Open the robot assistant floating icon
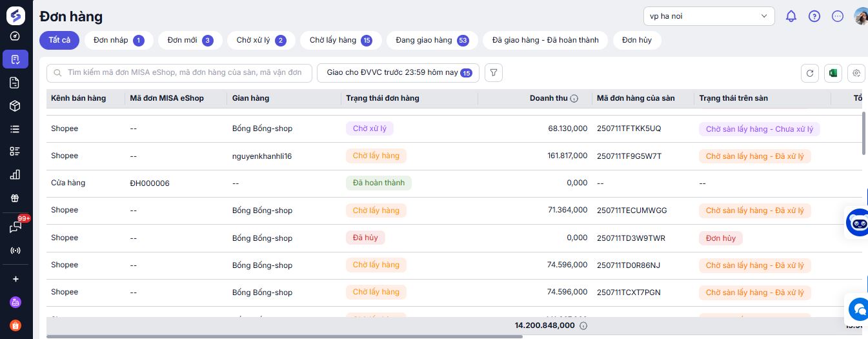This screenshot has width=868, height=339. tap(858, 223)
